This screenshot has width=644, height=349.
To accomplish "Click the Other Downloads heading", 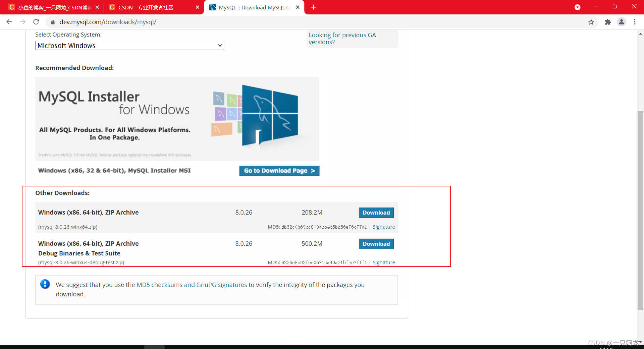I will click(62, 193).
